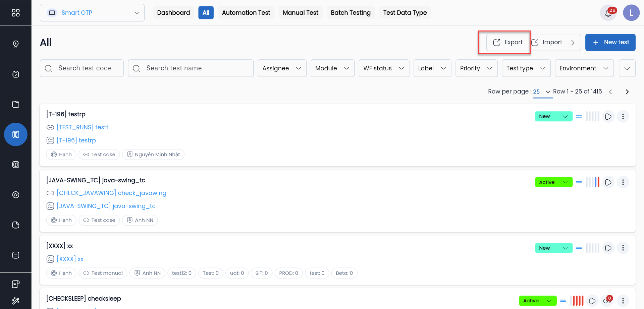Switch to the Batch Testing tab

point(351,13)
